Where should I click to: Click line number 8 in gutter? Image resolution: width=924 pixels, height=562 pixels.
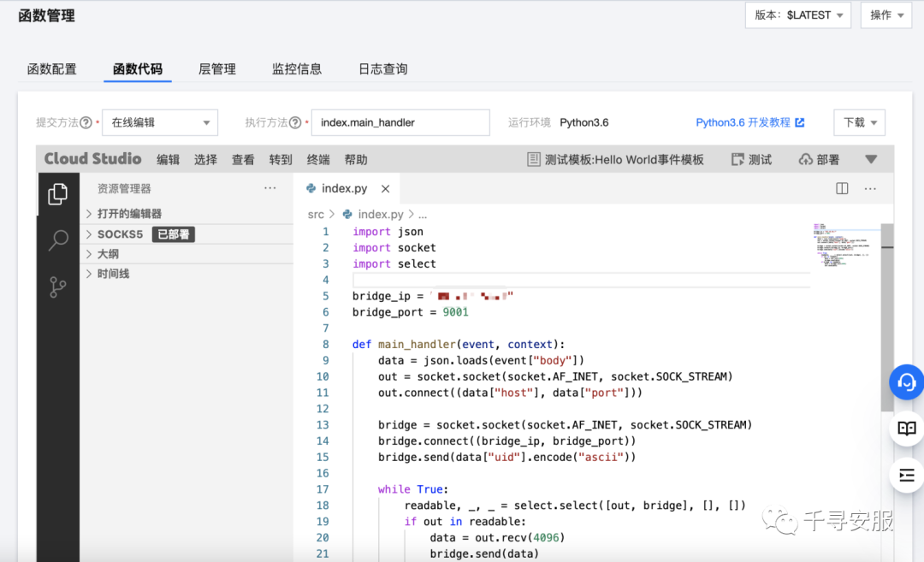pyautogui.click(x=326, y=345)
